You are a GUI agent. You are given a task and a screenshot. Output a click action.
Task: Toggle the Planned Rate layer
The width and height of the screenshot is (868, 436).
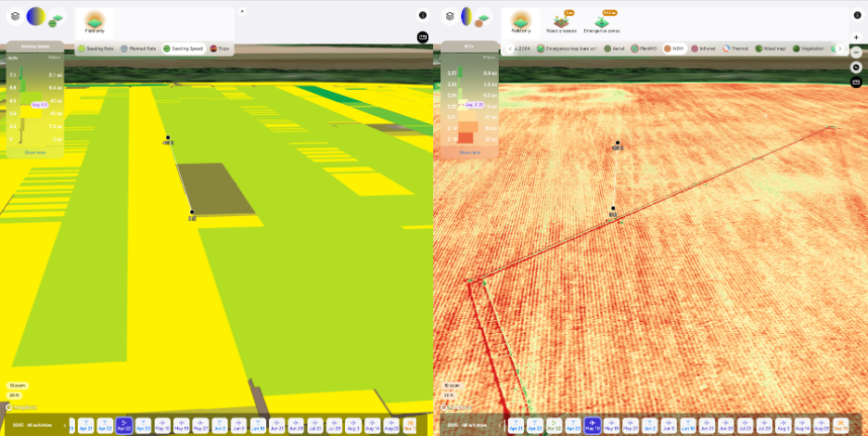[x=138, y=48]
